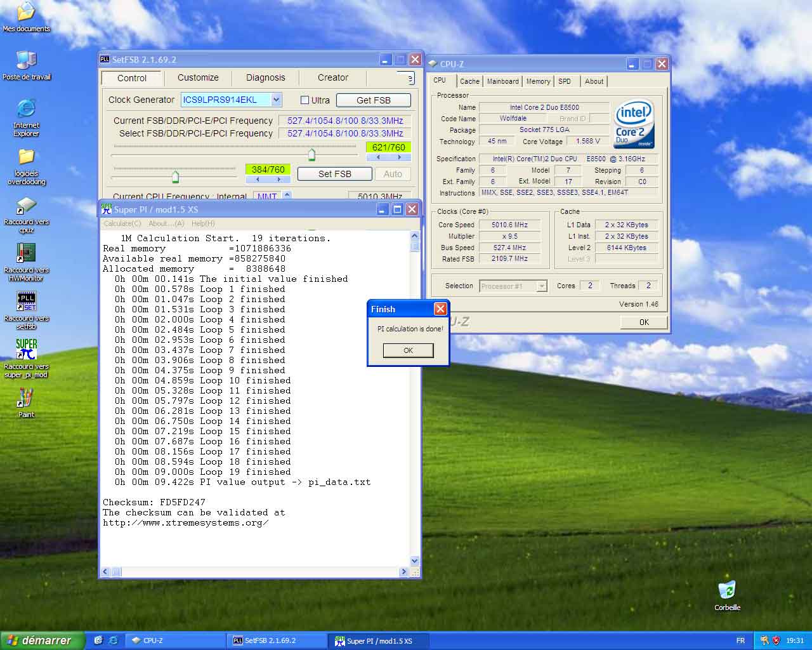Image resolution: width=812 pixels, height=650 pixels.
Task: Open the MMT frequency mode dropdown
Action: [287, 196]
